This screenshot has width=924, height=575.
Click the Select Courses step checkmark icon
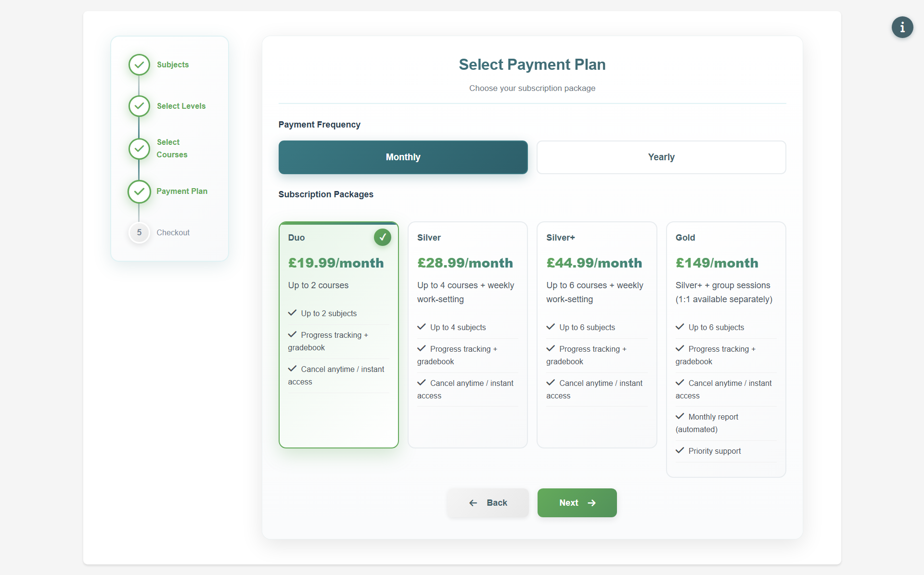[139, 149]
